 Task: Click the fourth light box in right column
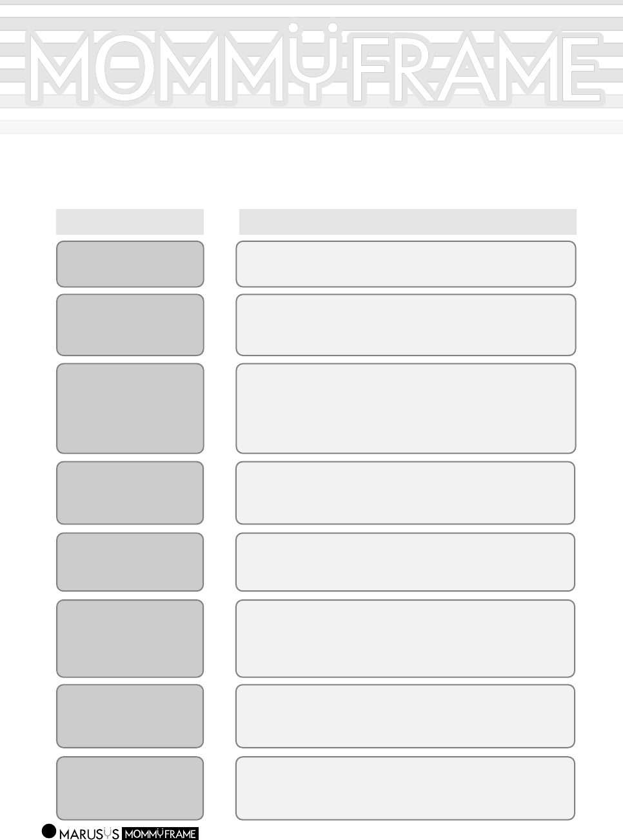tap(406, 492)
